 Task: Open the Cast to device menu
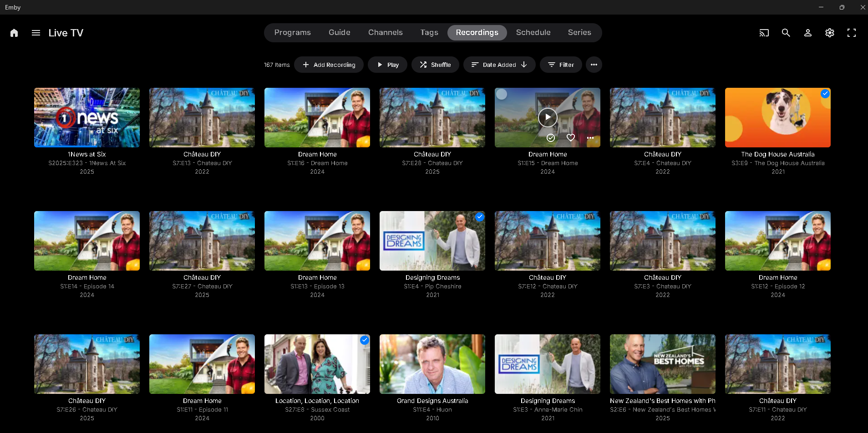764,33
